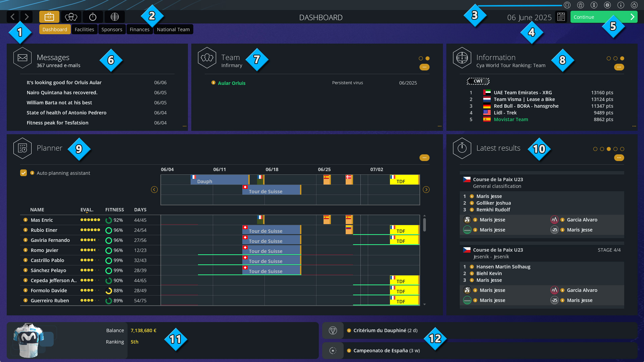The height and width of the screenshot is (362, 644).
Task: Open the team riders section icon
Action: [71, 17]
